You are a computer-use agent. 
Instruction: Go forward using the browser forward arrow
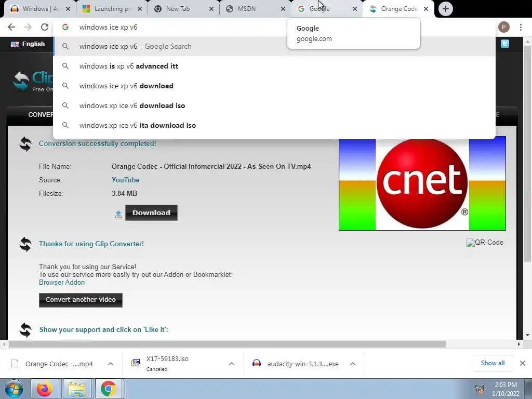pyautogui.click(x=28, y=27)
